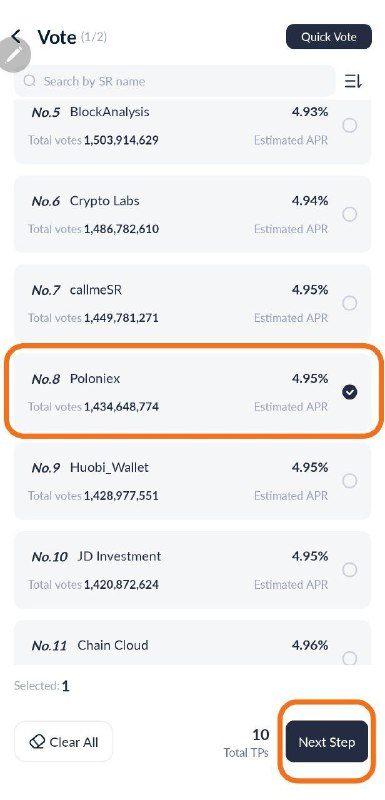Focus the Search by SR name field
The height and width of the screenshot is (800, 385).
(x=175, y=81)
